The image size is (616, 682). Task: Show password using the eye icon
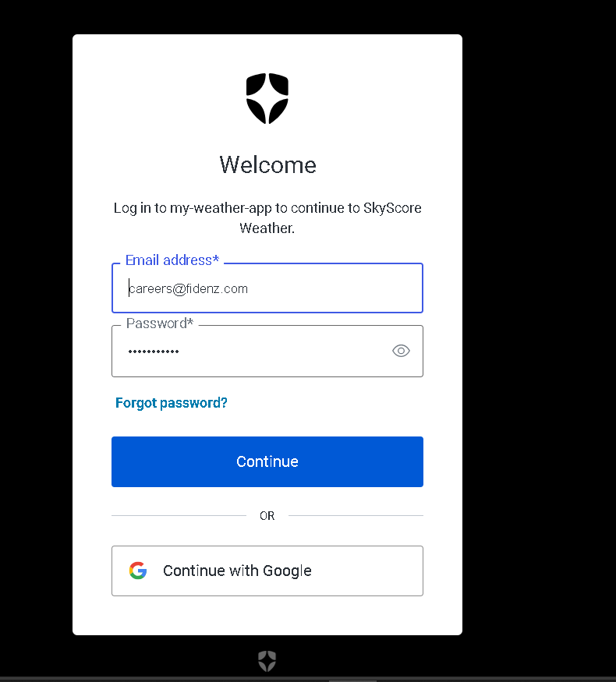coord(401,351)
